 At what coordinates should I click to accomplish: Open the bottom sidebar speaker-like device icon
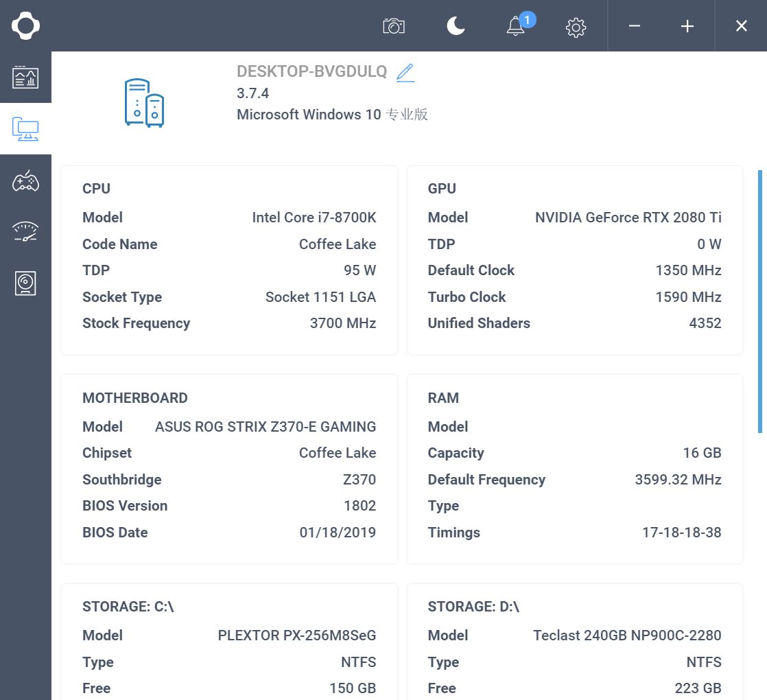25,283
